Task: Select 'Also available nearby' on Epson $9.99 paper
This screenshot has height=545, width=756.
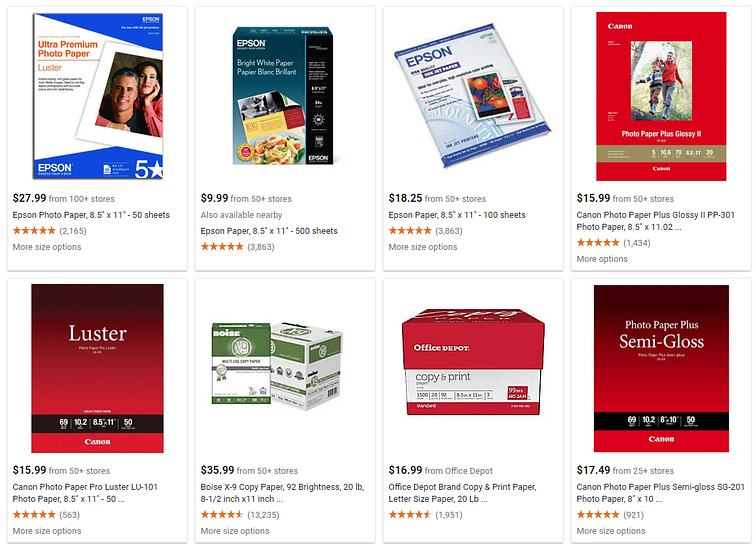Action: click(x=242, y=215)
